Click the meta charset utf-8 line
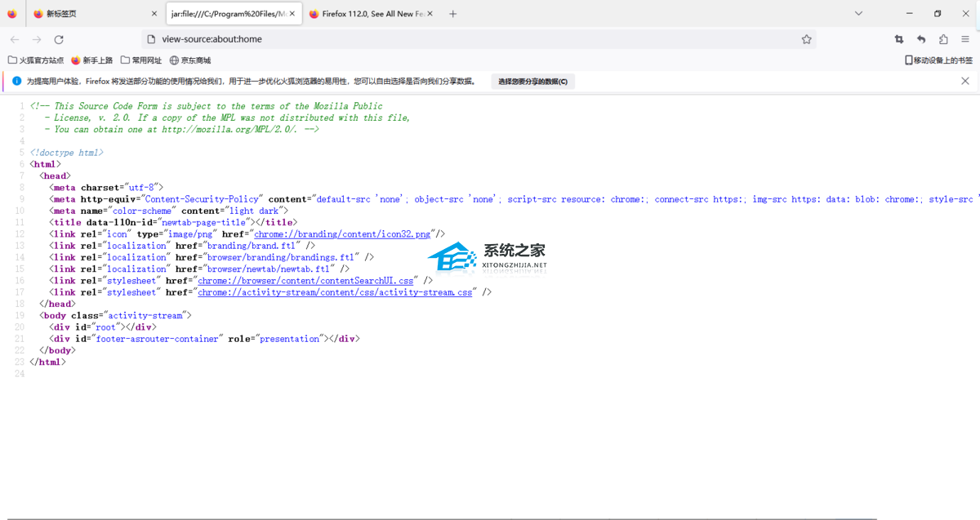The width and height of the screenshot is (980, 520). pos(106,188)
